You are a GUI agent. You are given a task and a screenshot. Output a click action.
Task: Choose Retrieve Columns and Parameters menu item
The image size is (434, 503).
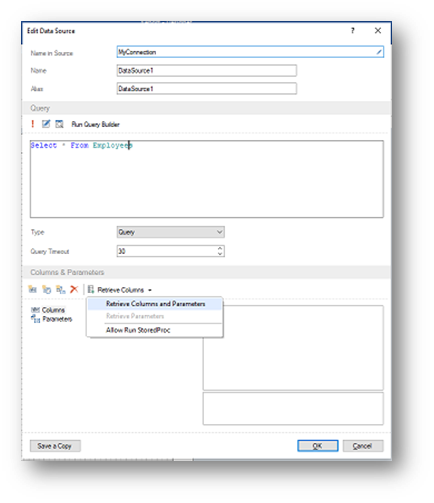tap(155, 304)
